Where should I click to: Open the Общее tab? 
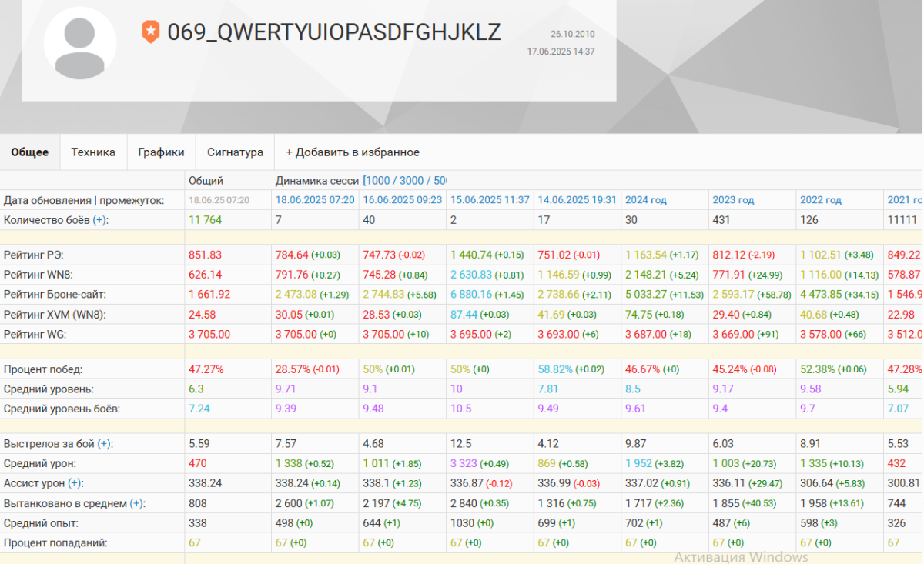coord(30,152)
